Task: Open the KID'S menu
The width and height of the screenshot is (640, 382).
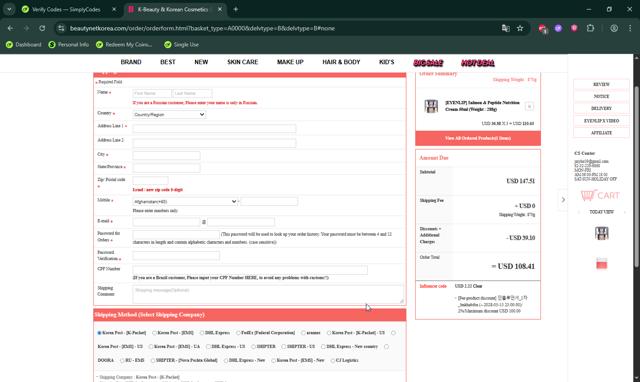Action: tap(387, 62)
